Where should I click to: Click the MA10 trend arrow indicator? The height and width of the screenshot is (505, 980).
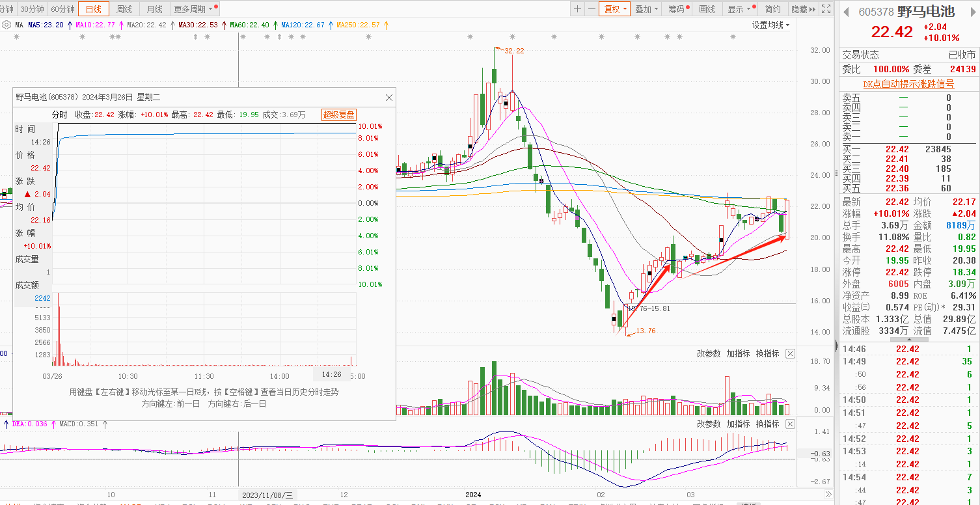pyautogui.click(x=121, y=25)
